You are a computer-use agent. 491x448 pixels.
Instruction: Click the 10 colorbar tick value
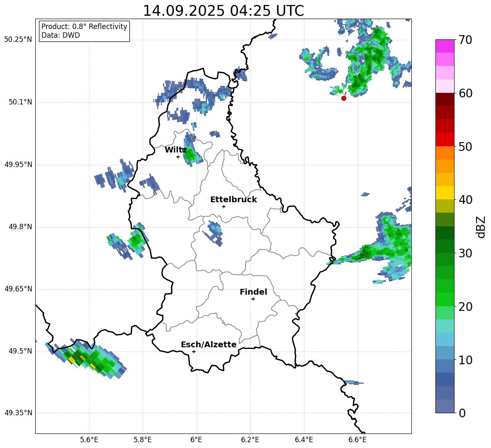465,360
